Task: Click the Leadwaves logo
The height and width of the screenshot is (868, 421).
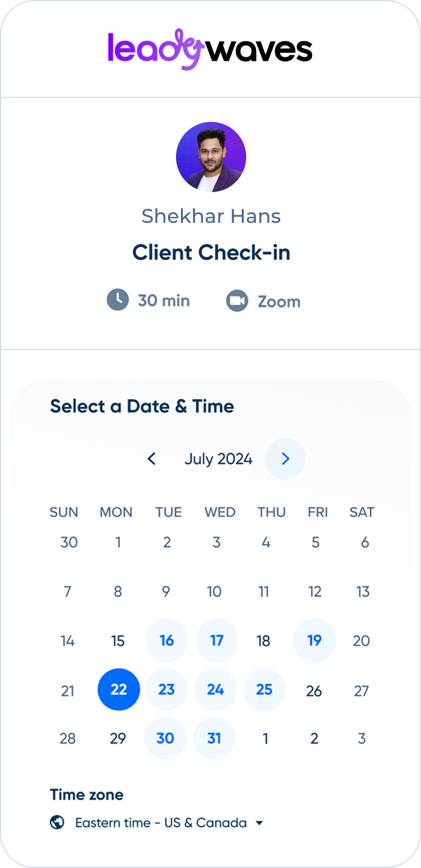Action: coord(210,49)
